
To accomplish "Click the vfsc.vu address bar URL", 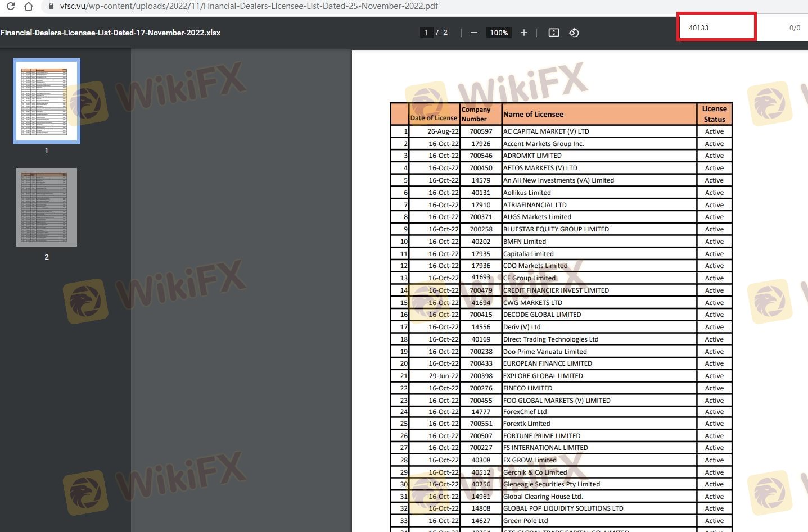I will (249, 6).
